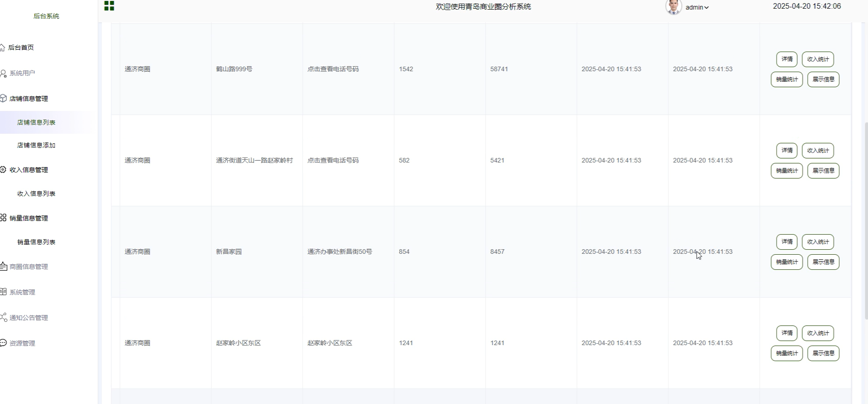Click 收入统计 for the 赵家岭小区东区 row

point(818,333)
